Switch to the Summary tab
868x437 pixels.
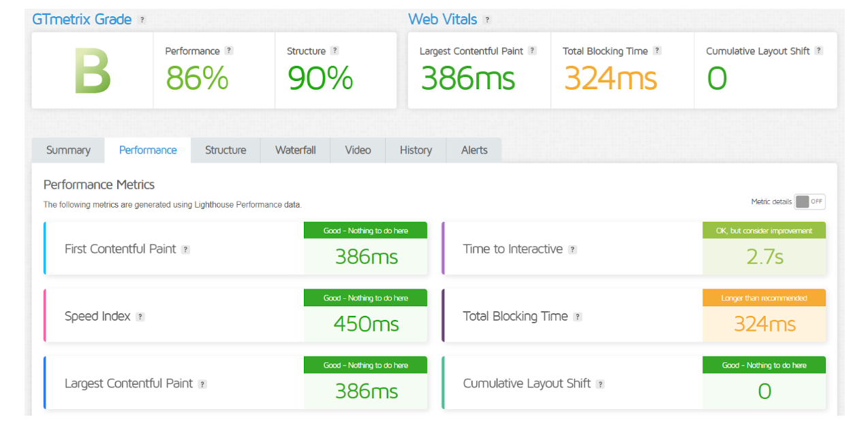click(x=68, y=150)
